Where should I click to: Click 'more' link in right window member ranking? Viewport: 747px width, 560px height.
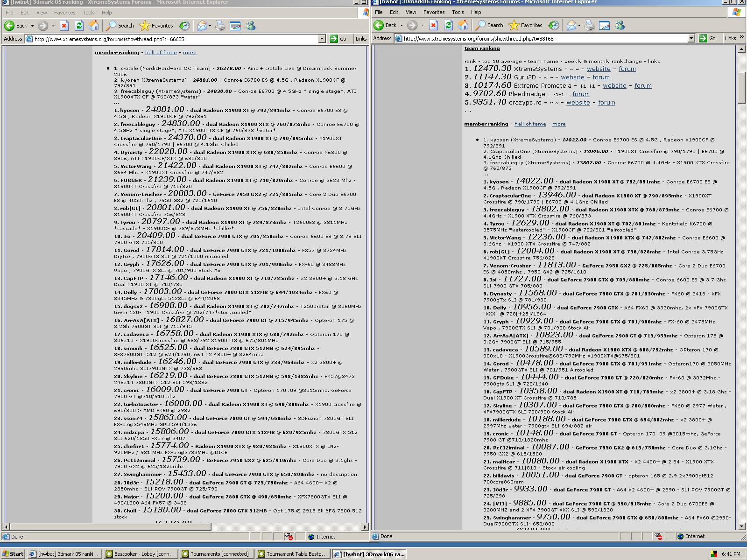pos(559,124)
